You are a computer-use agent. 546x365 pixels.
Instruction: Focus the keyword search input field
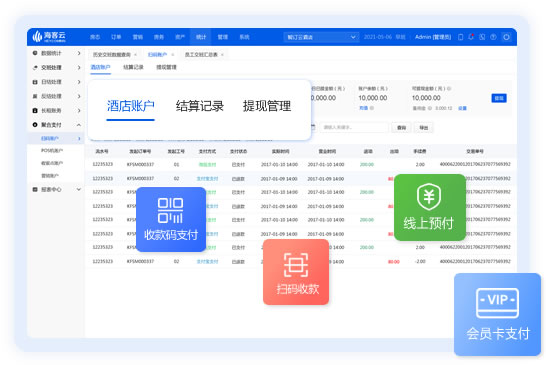point(354,127)
